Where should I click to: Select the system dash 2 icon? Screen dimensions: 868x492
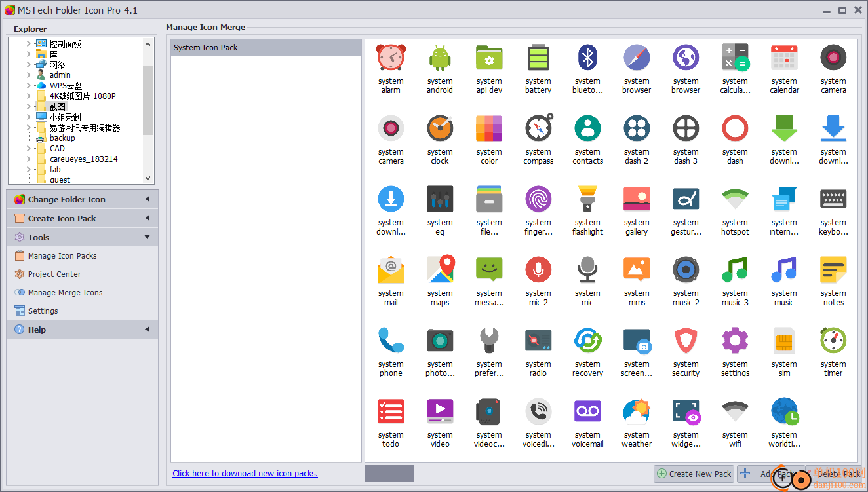637,128
